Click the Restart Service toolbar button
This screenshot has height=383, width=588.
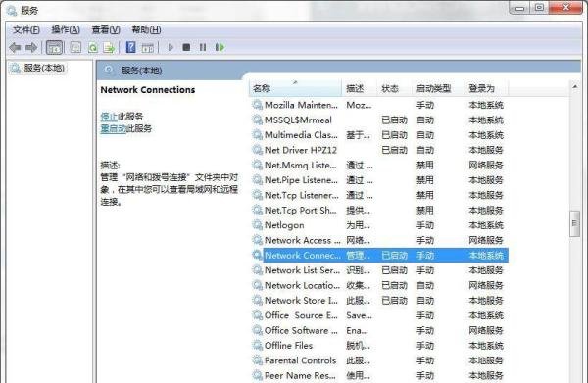pos(220,47)
